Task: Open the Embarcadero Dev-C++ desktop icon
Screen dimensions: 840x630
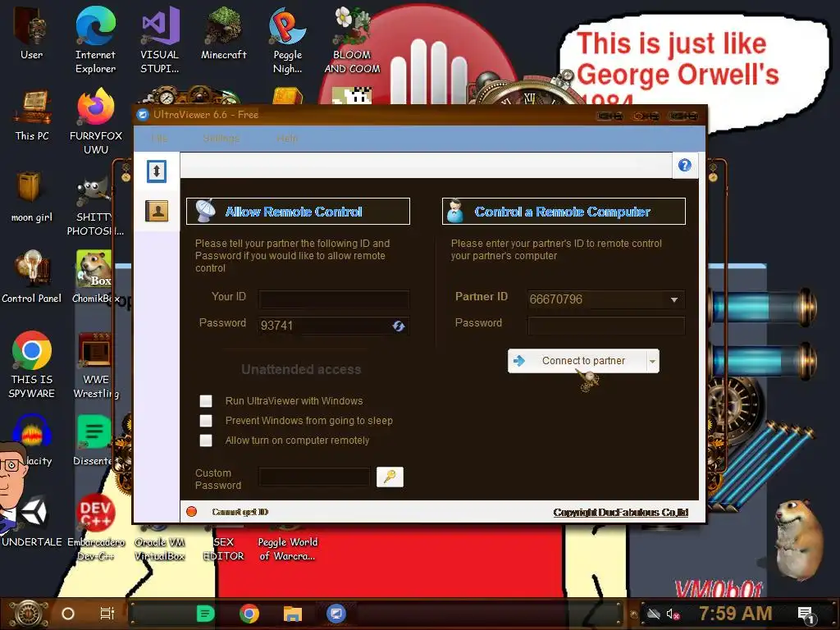Action: [x=95, y=527]
